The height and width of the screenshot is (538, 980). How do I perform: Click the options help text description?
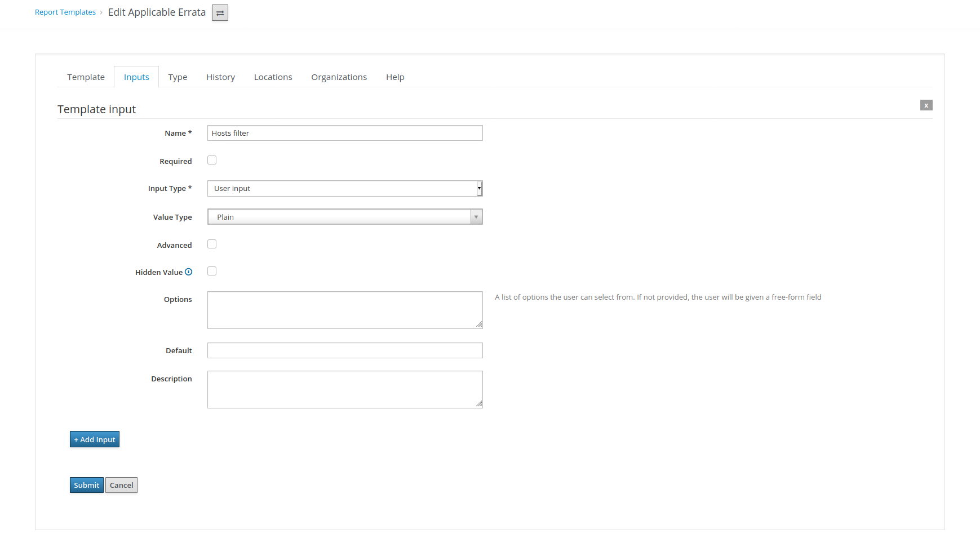pyautogui.click(x=658, y=297)
